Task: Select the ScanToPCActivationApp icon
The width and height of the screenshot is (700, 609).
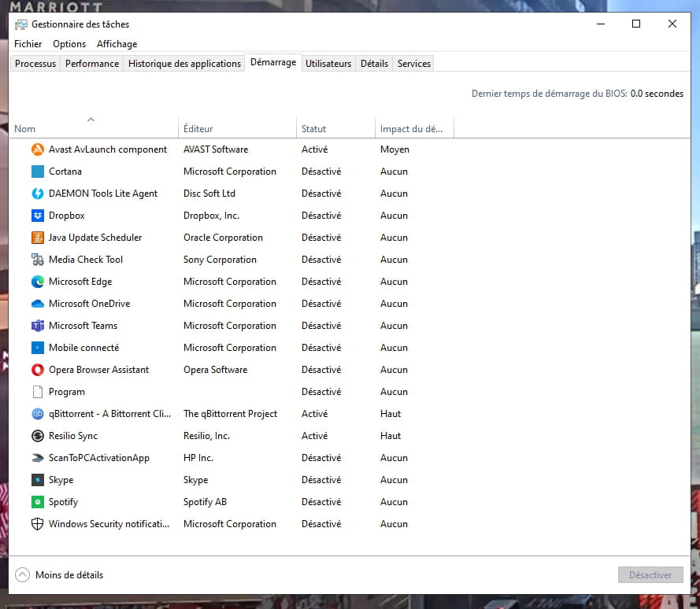Action: pyautogui.click(x=38, y=458)
